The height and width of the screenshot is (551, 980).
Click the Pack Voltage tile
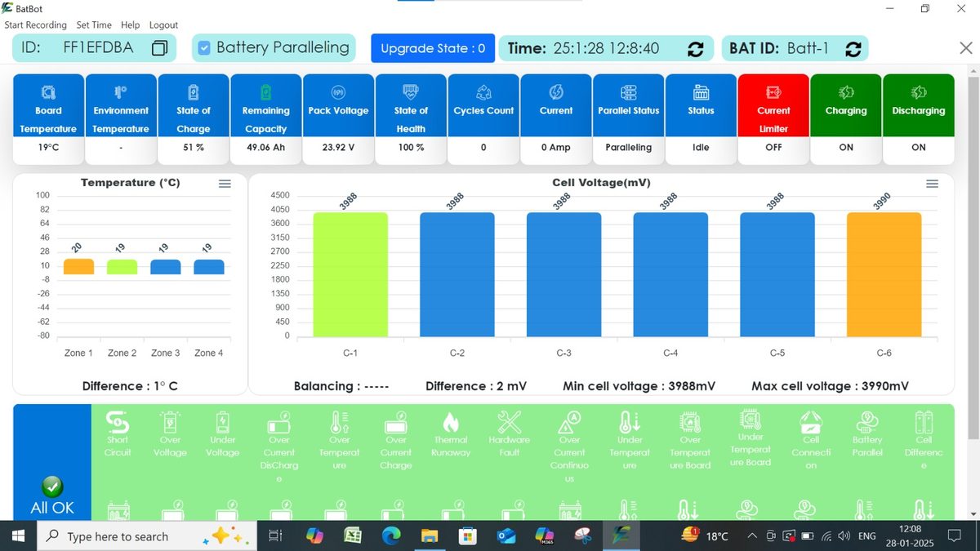(338, 119)
